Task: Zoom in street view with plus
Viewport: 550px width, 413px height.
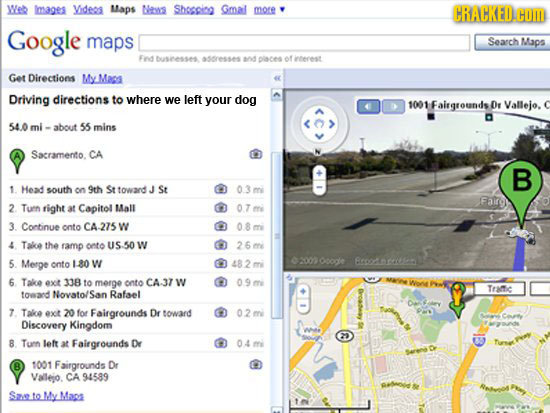Action: (x=319, y=173)
